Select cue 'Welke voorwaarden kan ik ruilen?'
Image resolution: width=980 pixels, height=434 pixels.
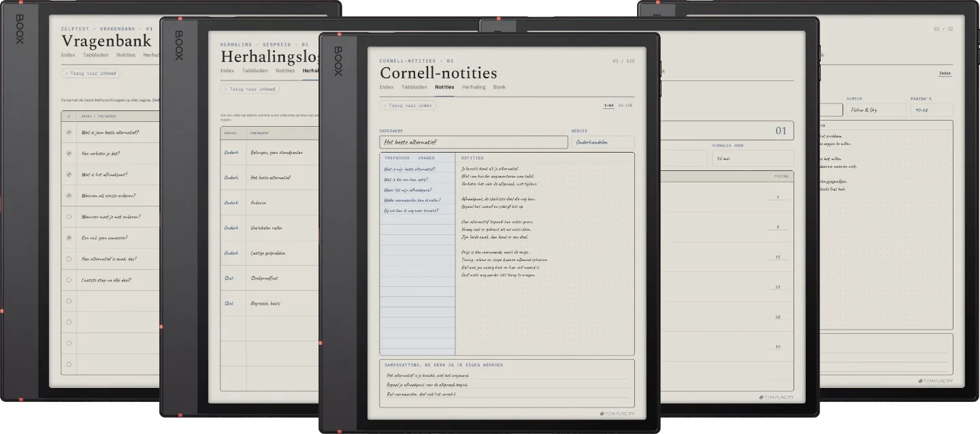413,200
